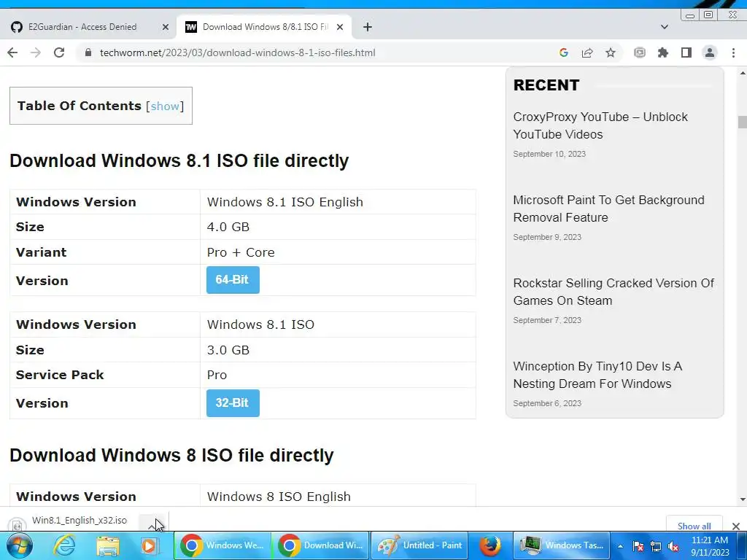This screenshot has height=560, width=747.
Task: Open Firefox from the taskbar
Action: pyautogui.click(x=489, y=545)
